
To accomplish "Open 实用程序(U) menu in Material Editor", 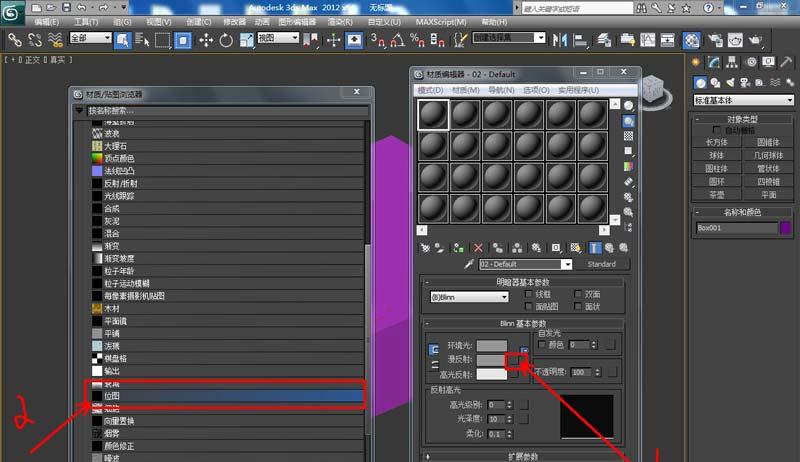I will [x=578, y=90].
